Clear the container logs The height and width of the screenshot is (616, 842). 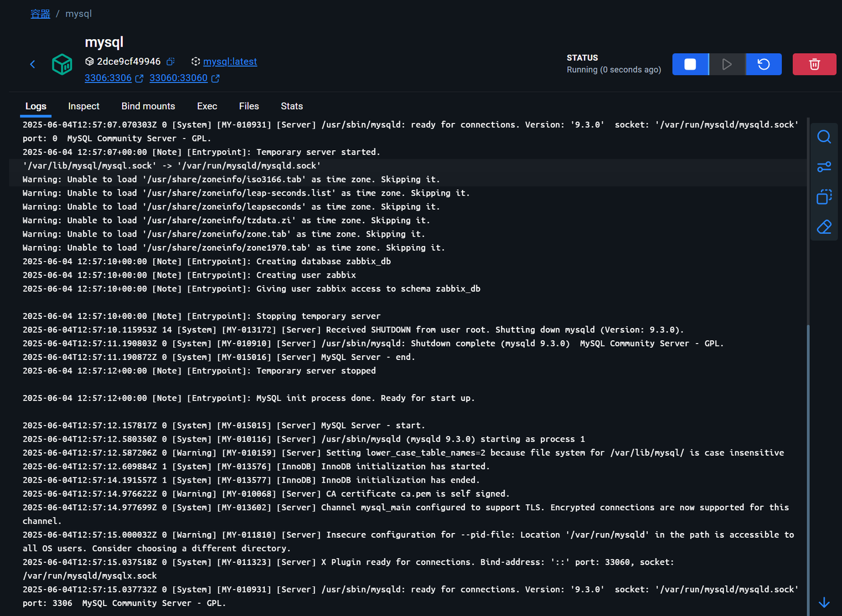click(824, 227)
